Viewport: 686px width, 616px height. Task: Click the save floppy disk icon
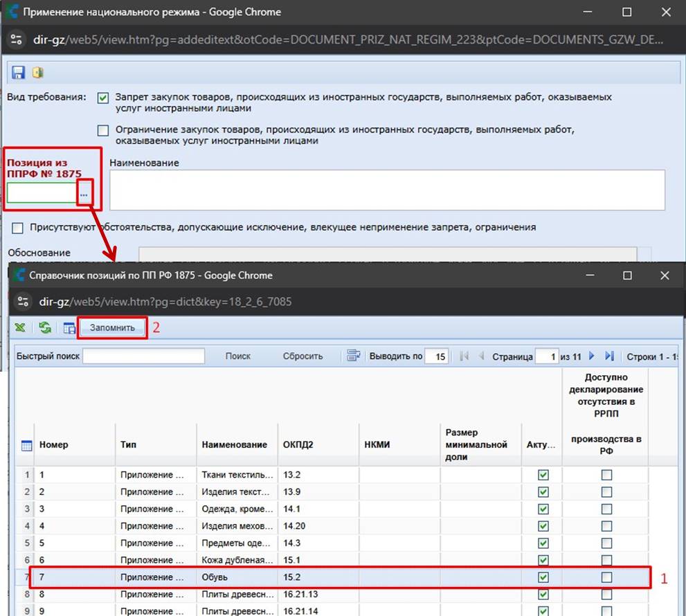pos(18,72)
